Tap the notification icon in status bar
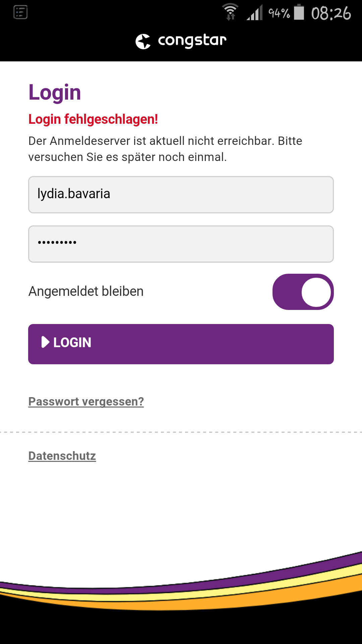Screen dimensions: 362x644 click(x=20, y=13)
